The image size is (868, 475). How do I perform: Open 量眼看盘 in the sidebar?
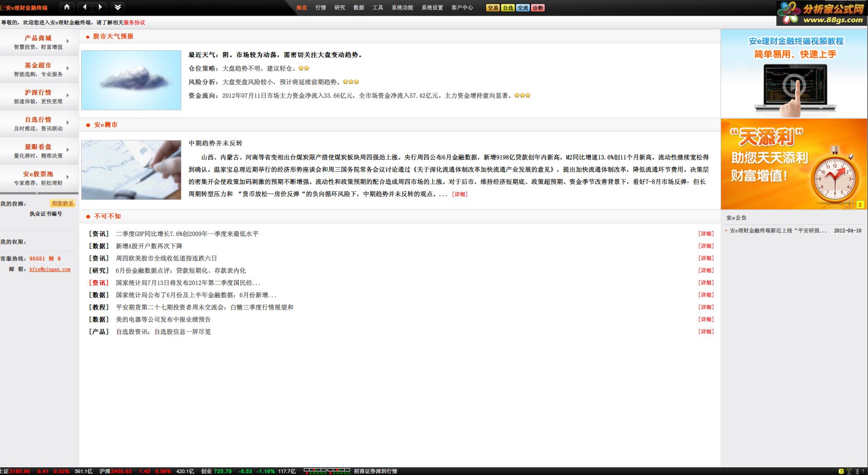[x=38, y=147]
